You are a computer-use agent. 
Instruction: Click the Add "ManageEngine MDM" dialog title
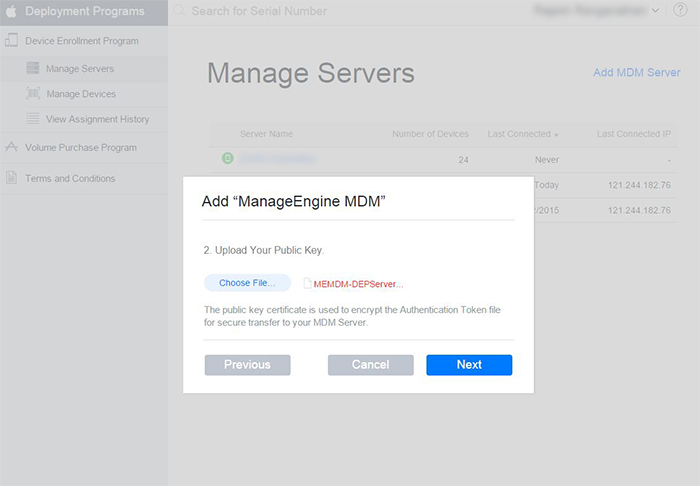click(x=293, y=201)
